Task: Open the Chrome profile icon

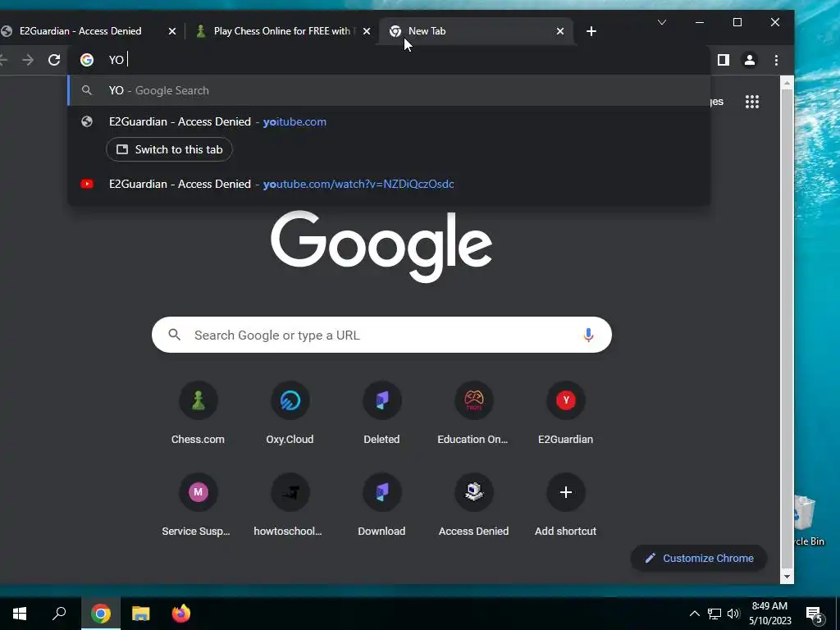Action: point(750,60)
